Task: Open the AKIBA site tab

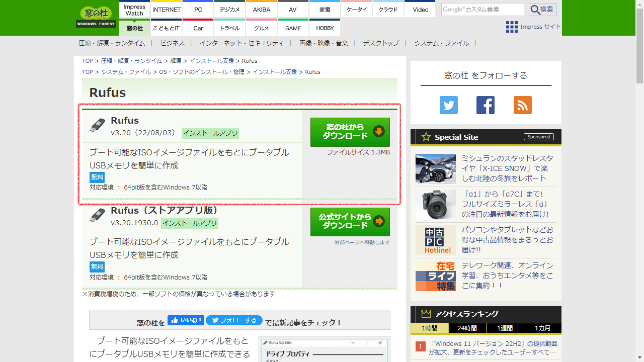Action: (262, 10)
